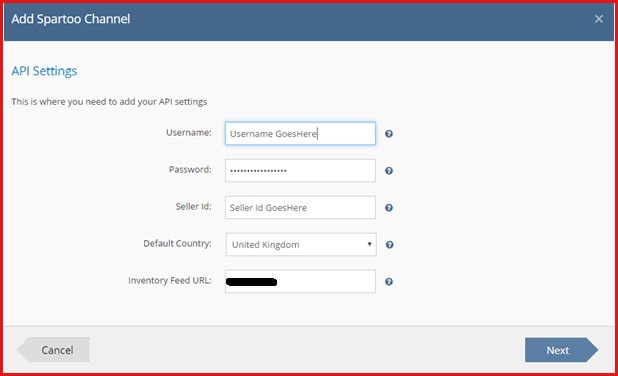Click the Username label text

188,132
